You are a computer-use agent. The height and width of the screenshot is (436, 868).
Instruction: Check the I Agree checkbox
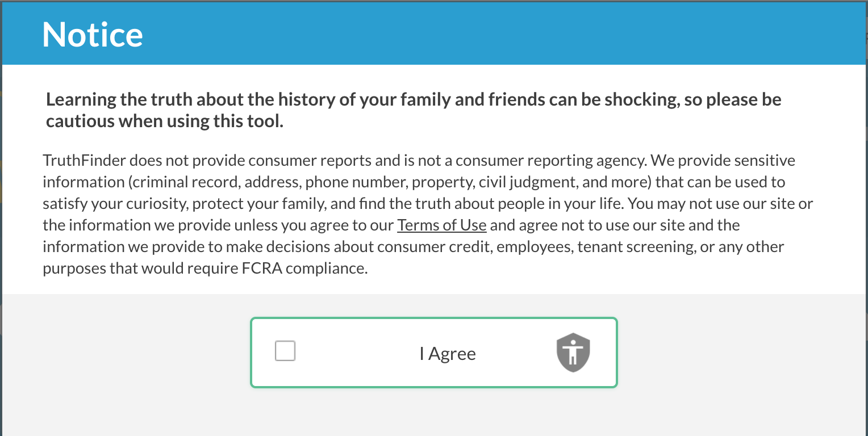point(285,351)
